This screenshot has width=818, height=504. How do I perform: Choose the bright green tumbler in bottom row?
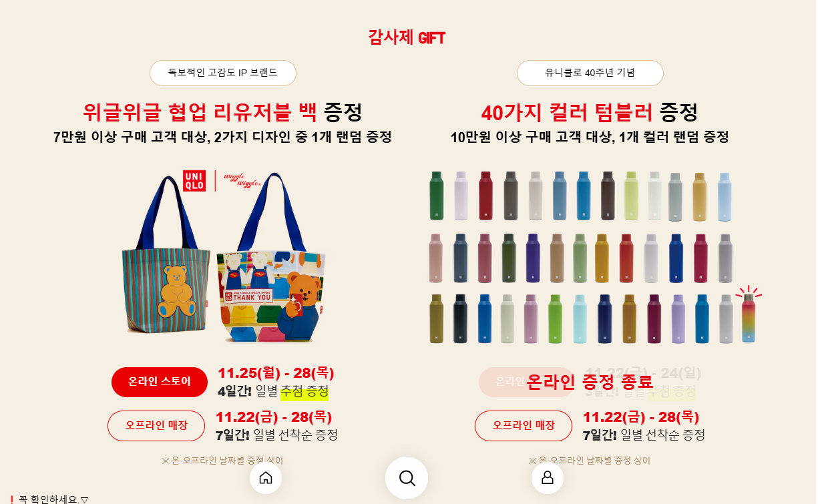click(x=555, y=318)
